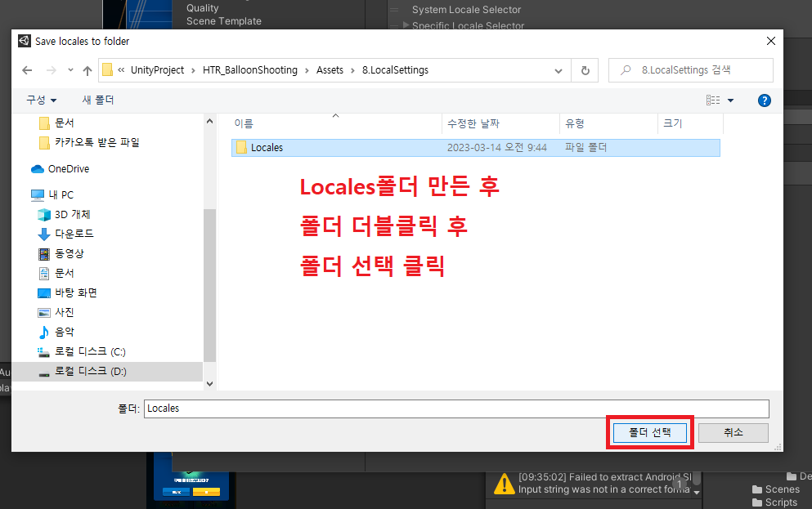Click HTR_BalloonShooting in breadcrumb path

(250, 70)
